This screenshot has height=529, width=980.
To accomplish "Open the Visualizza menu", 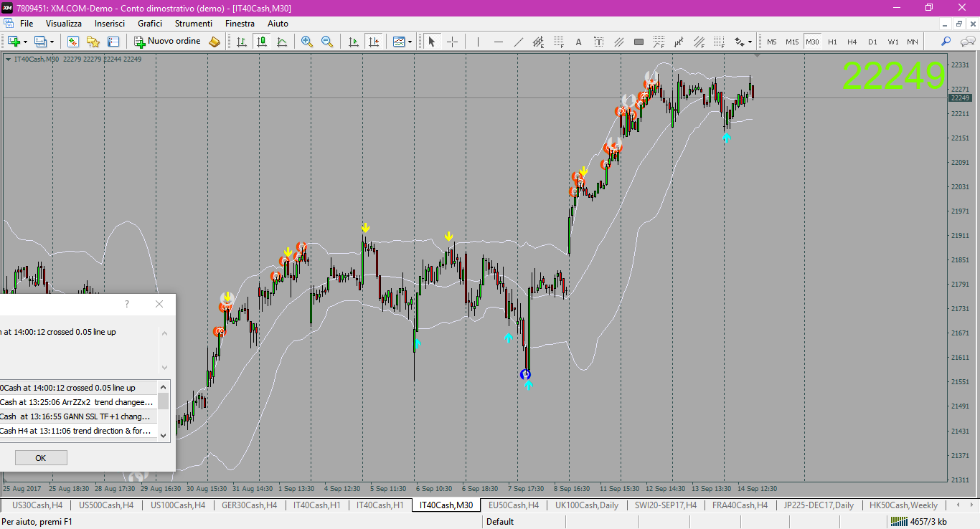I will 64,24.
